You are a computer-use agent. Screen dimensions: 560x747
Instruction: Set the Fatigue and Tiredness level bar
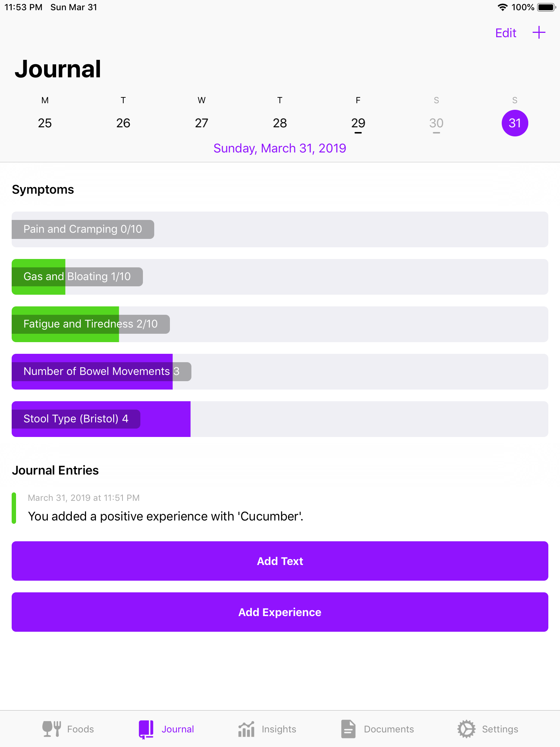[280, 324]
